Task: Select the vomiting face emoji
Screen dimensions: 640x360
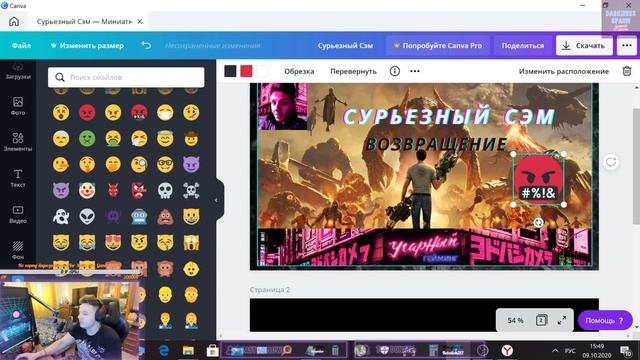Action: (x=113, y=138)
